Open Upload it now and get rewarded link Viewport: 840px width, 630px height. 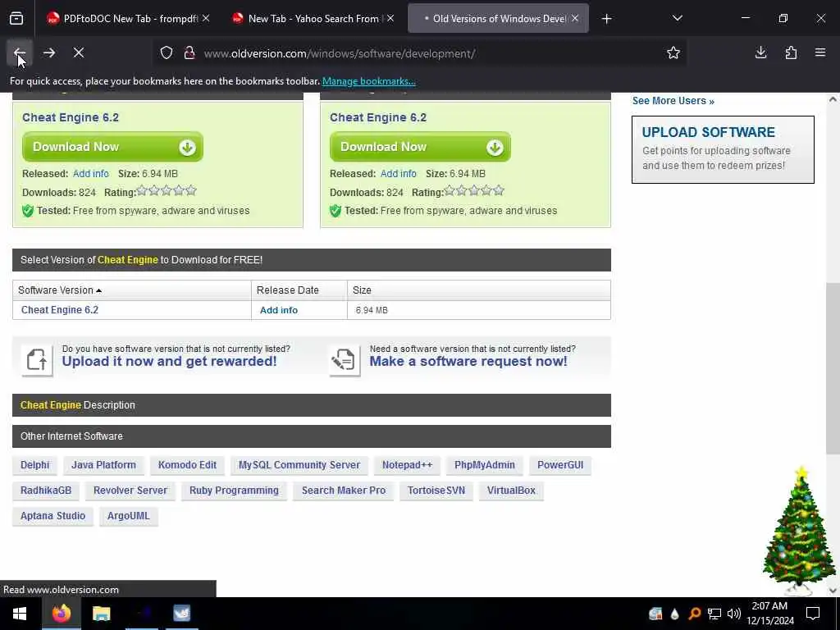[169, 361]
